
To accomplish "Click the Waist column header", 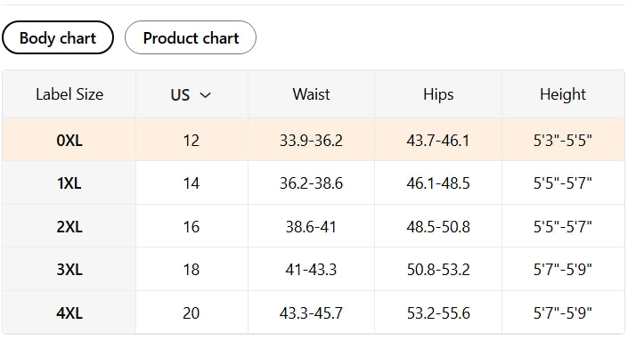I will click(311, 94).
